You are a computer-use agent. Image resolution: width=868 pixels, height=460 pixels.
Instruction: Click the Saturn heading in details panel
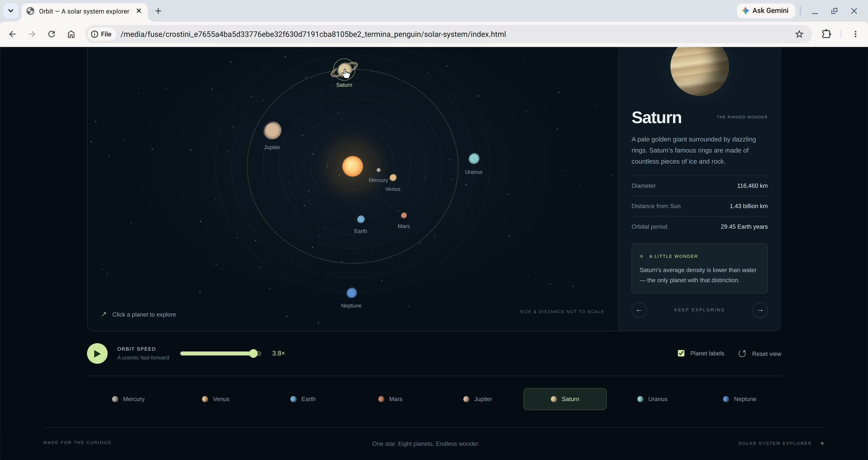point(656,117)
